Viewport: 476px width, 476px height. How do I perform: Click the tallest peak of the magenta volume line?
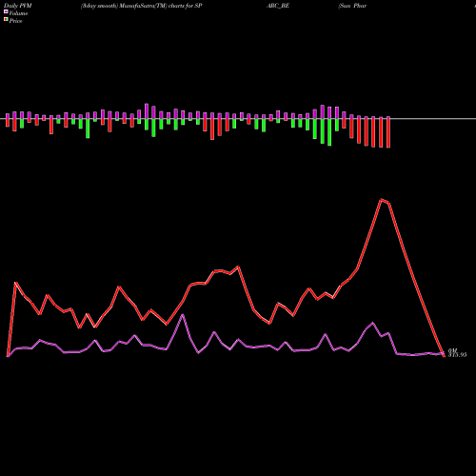(183, 315)
